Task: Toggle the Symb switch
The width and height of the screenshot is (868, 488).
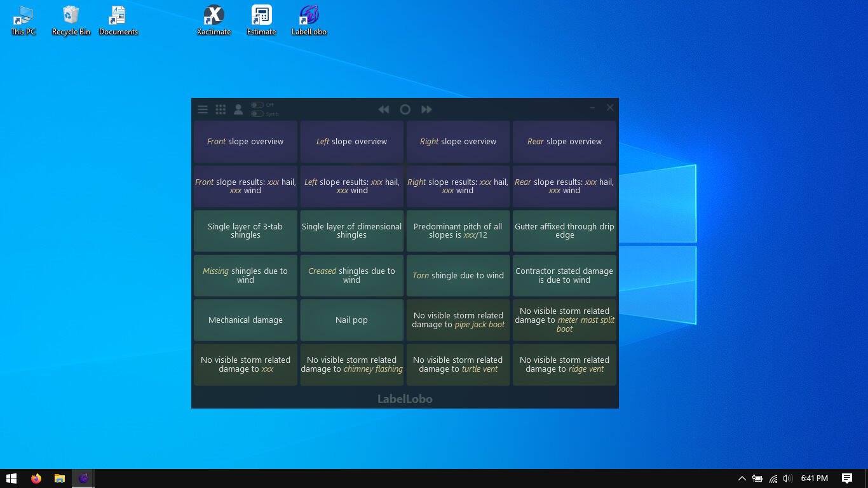Action: 257,114
